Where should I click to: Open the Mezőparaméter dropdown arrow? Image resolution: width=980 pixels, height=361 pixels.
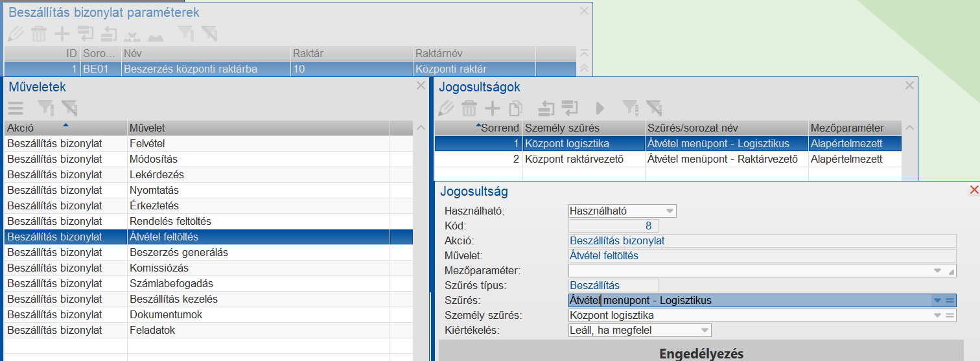tap(937, 271)
